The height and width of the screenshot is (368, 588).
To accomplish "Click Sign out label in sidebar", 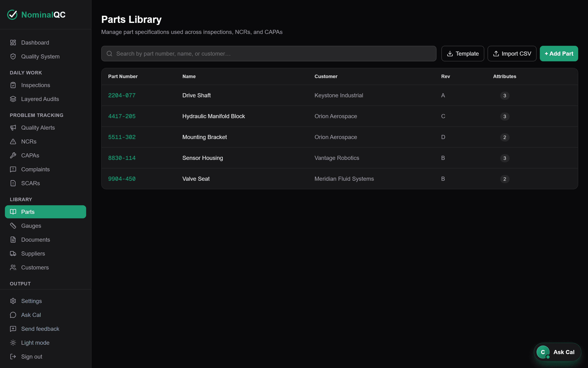I will (x=32, y=357).
